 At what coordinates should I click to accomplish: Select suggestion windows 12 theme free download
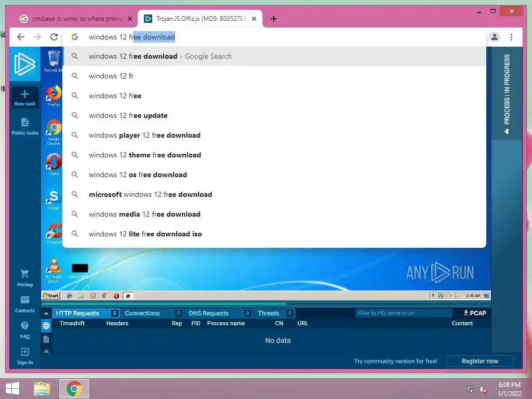(x=274, y=155)
